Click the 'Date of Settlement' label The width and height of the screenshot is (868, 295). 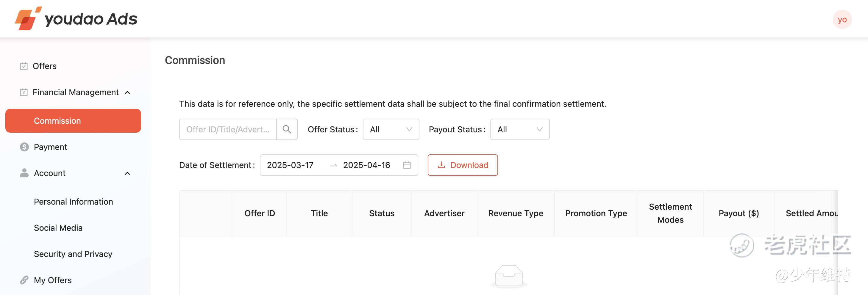pyautogui.click(x=217, y=165)
